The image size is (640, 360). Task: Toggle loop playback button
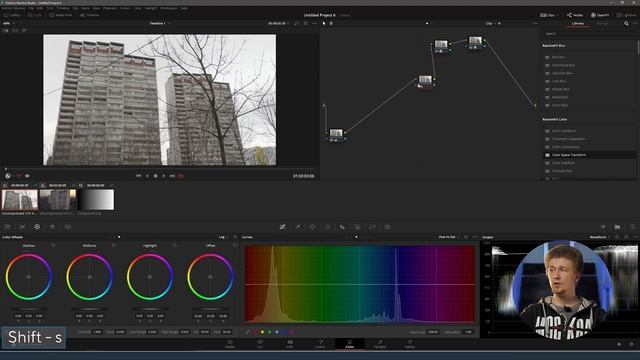click(x=181, y=176)
